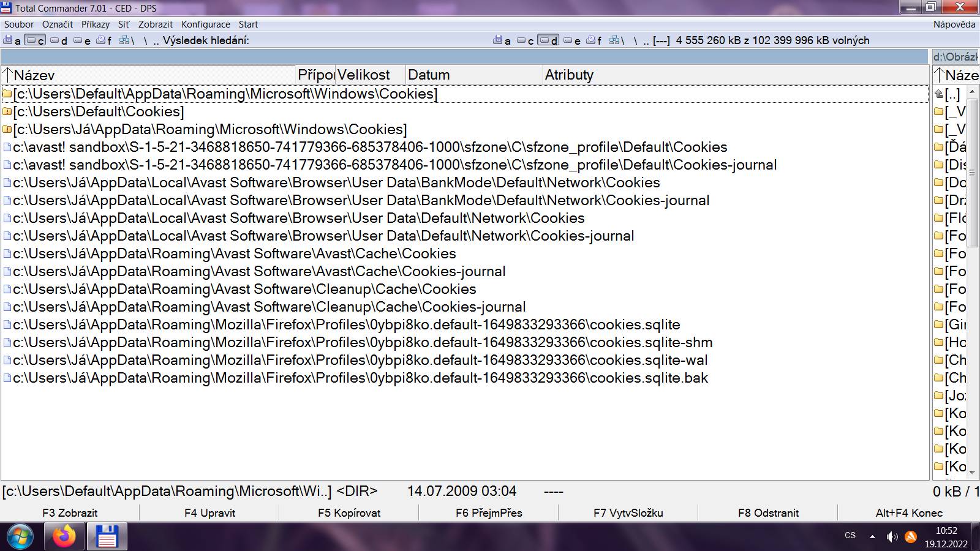Select parent [..] entry in right panel
980x551 pixels.
tap(949, 94)
